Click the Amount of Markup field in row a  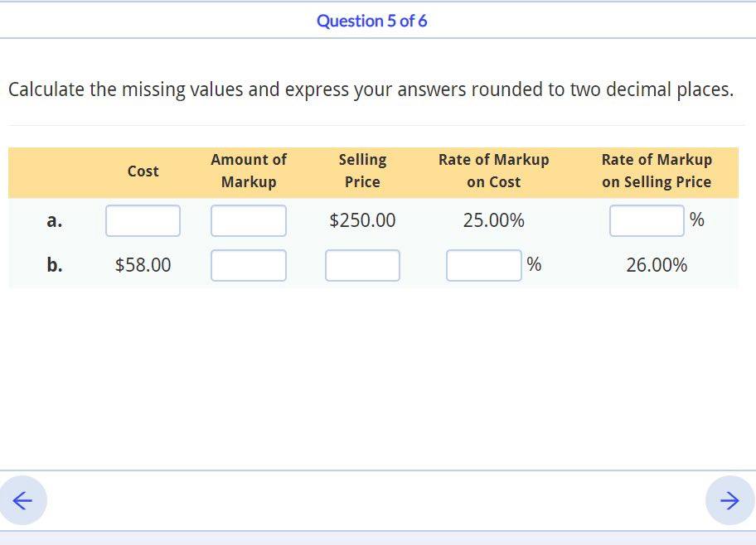[x=248, y=220]
